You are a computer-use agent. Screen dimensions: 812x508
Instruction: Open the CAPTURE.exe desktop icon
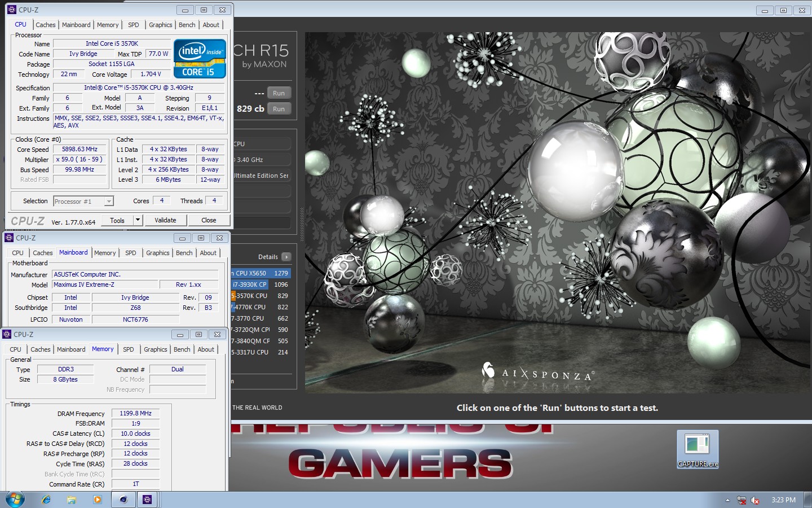[x=698, y=450]
